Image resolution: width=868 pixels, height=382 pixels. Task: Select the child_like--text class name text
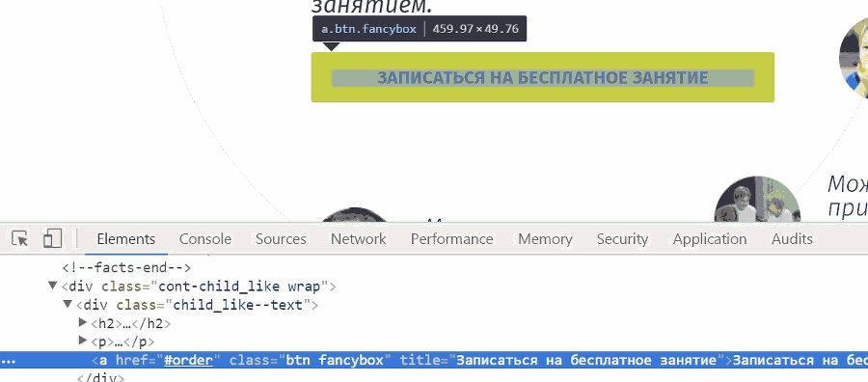point(238,305)
